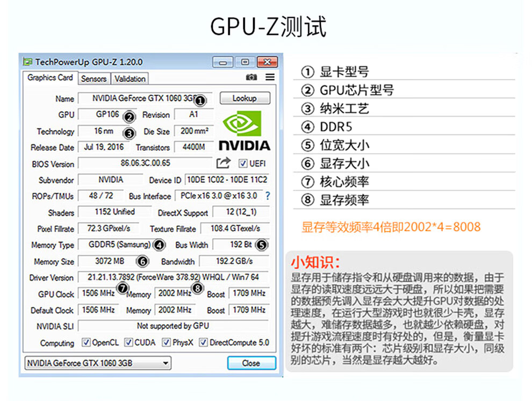Click the Transistors field 4400M
The image size is (532, 401).
194,147
